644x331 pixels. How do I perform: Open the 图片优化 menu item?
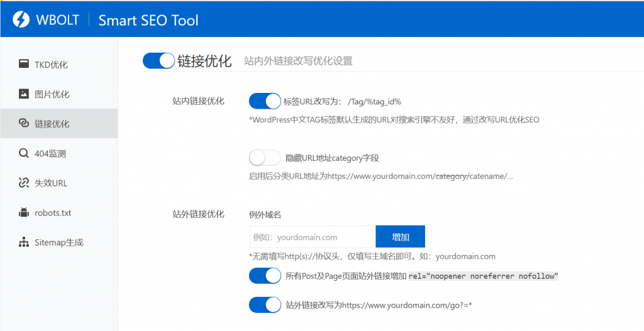click(52, 94)
